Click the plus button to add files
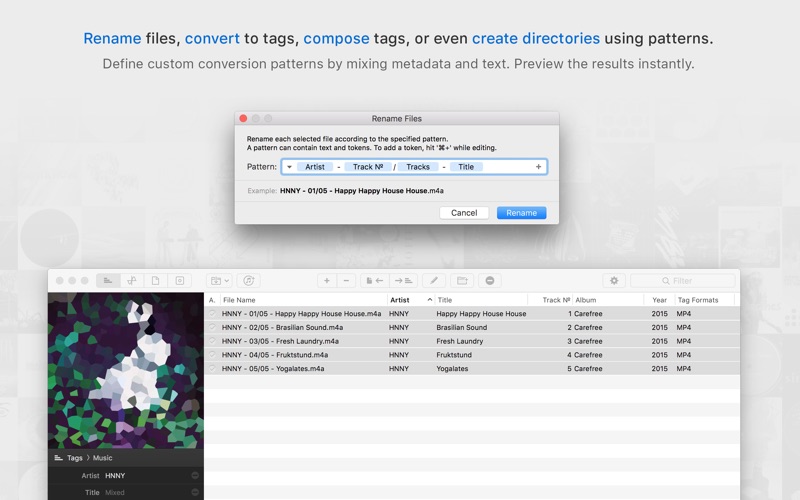The image size is (800, 500). (x=326, y=281)
